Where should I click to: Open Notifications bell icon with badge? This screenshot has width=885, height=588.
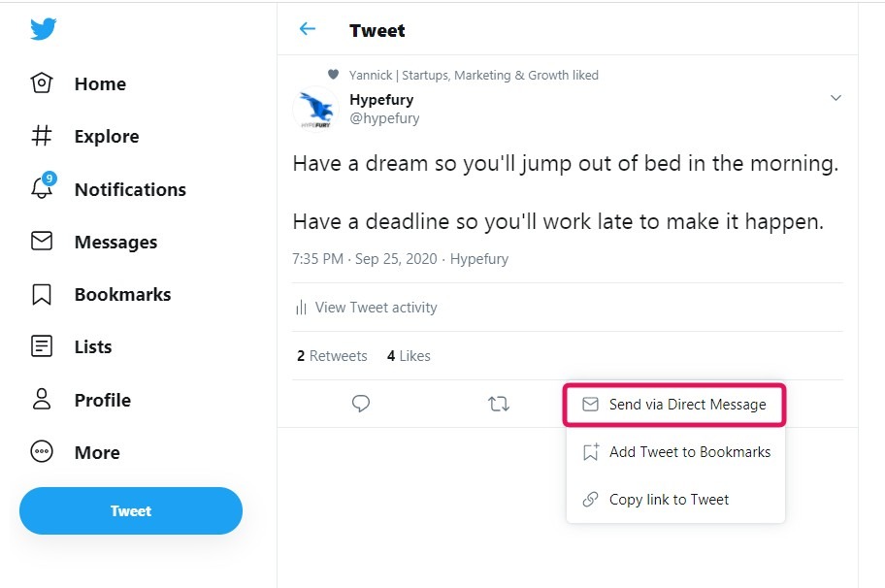(42, 188)
